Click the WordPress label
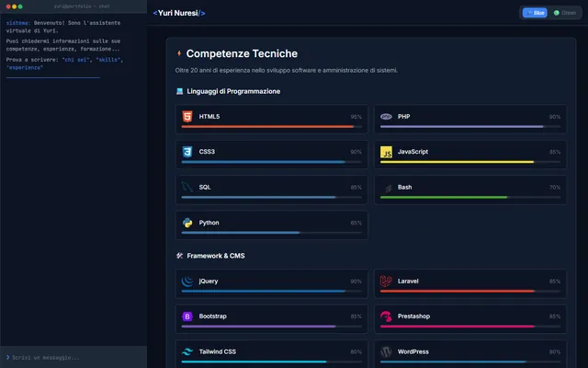 point(413,351)
